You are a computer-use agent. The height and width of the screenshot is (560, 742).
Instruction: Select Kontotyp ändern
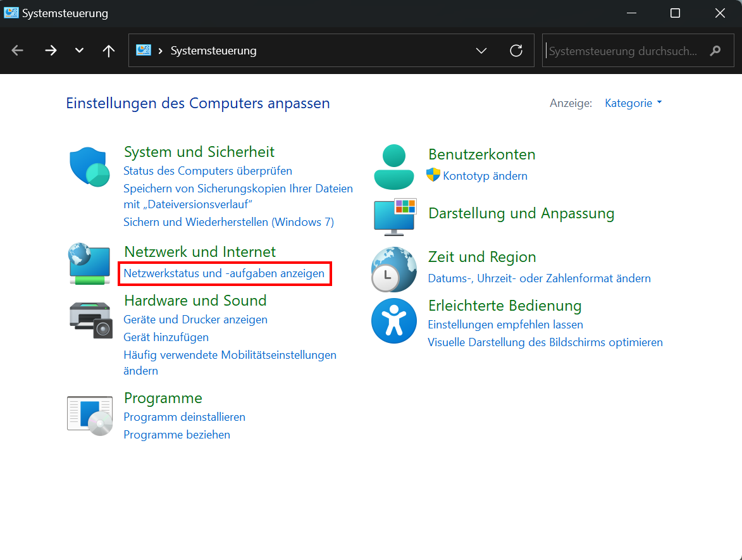tap(485, 175)
